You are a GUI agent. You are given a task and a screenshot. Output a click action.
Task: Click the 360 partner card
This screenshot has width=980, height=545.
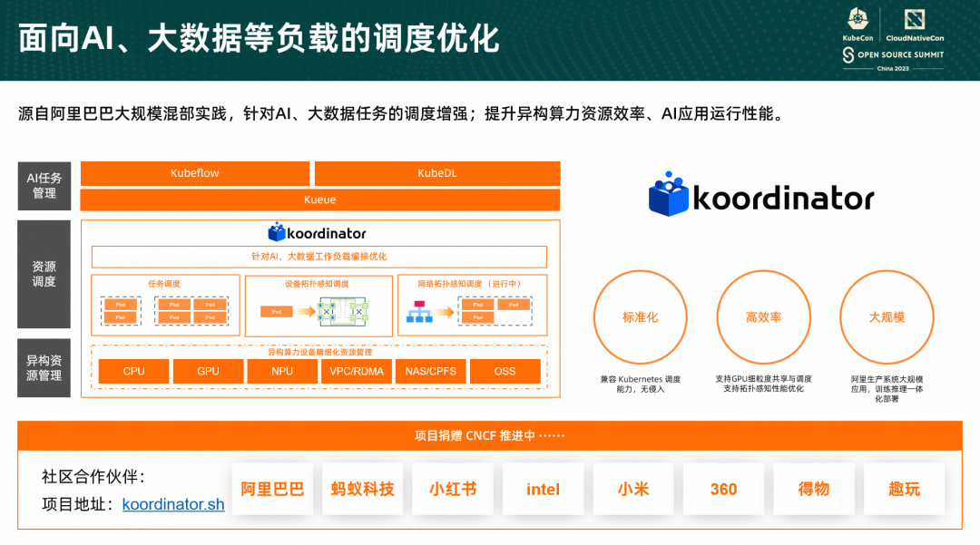tap(724, 489)
